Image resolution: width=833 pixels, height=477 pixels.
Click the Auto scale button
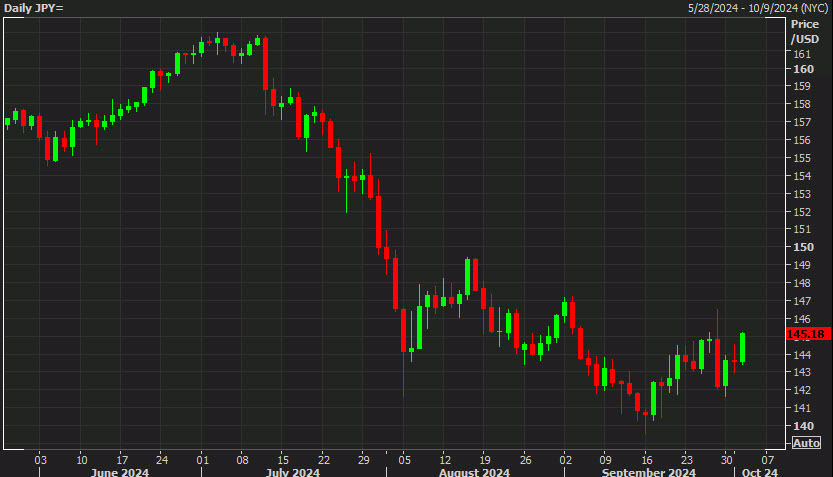point(806,442)
